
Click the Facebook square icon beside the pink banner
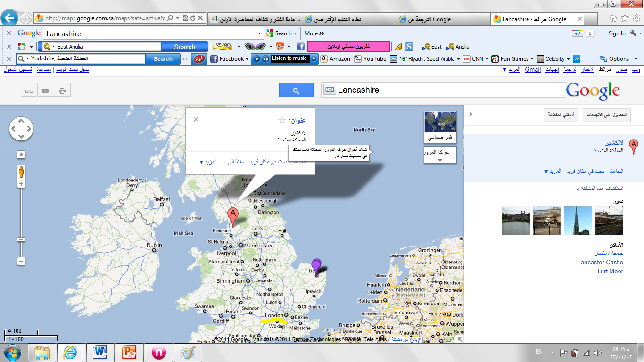[300, 47]
